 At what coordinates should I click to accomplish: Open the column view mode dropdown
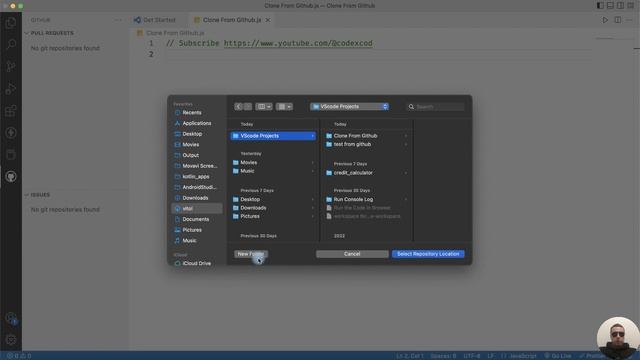point(264,107)
